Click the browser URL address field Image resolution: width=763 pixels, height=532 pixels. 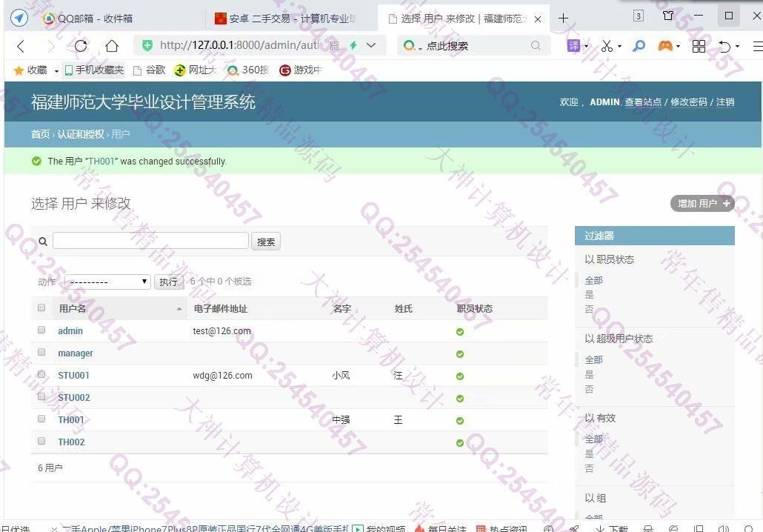(x=239, y=45)
